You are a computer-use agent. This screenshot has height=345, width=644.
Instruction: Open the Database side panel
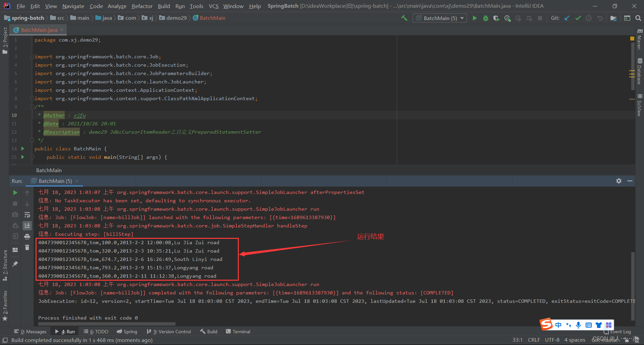pyautogui.click(x=639, y=72)
